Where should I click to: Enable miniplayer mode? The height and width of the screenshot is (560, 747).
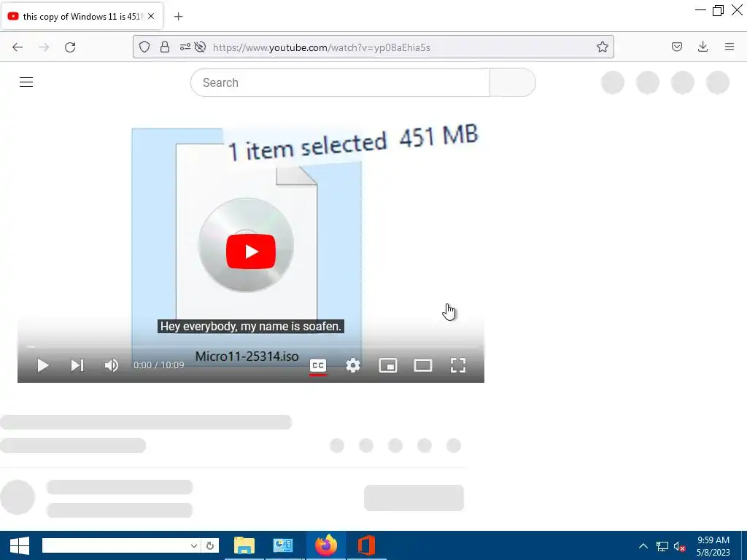388,365
